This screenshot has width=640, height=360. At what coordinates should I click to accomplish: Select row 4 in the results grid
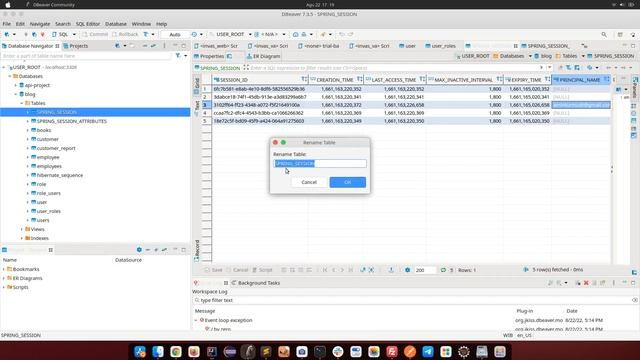tap(205, 113)
